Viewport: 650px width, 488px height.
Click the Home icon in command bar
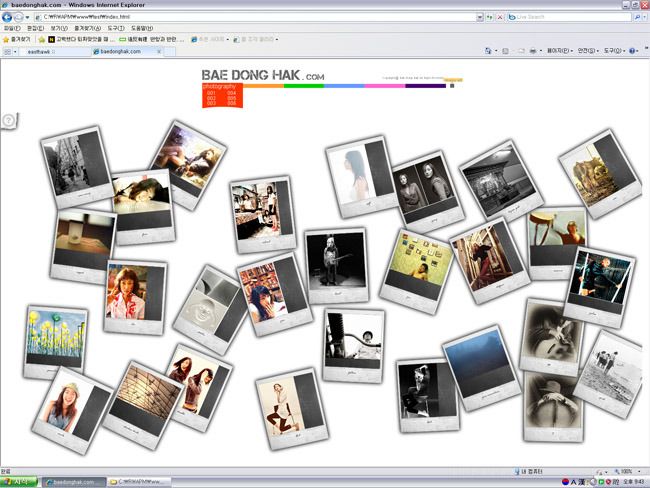coord(488,51)
